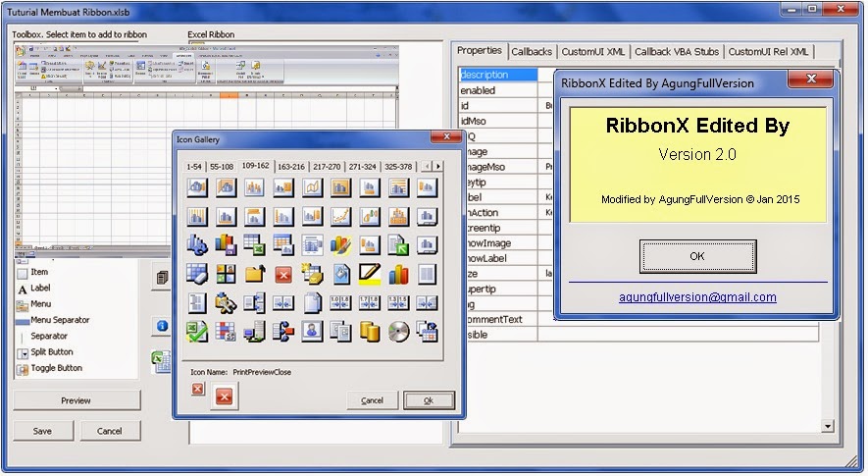868x476 pixels.
Task: Select the '1.0 1.8' spacing icon
Action: tap(341, 303)
